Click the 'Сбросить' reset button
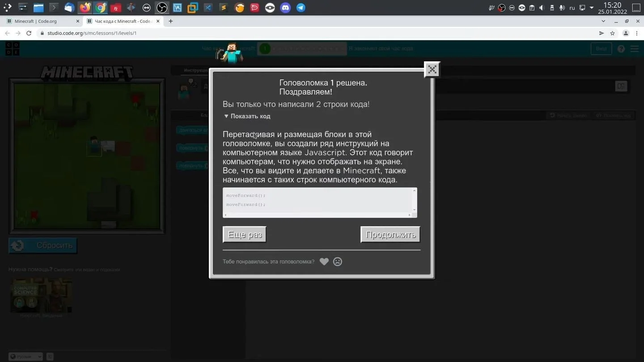This screenshot has height=362, width=644. click(x=43, y=245)
